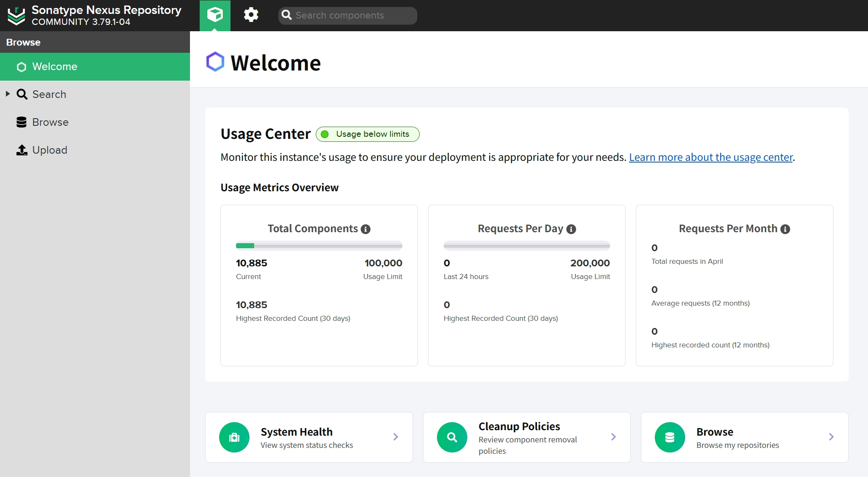Click the Cleanup Policies magnifier icon

click(452, 437)
